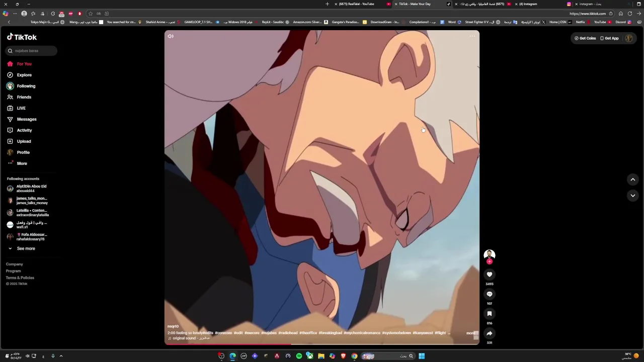Open Brave browser from the taskbar
Viewport: 644px width, 362px height.
(x=343, y=356)
